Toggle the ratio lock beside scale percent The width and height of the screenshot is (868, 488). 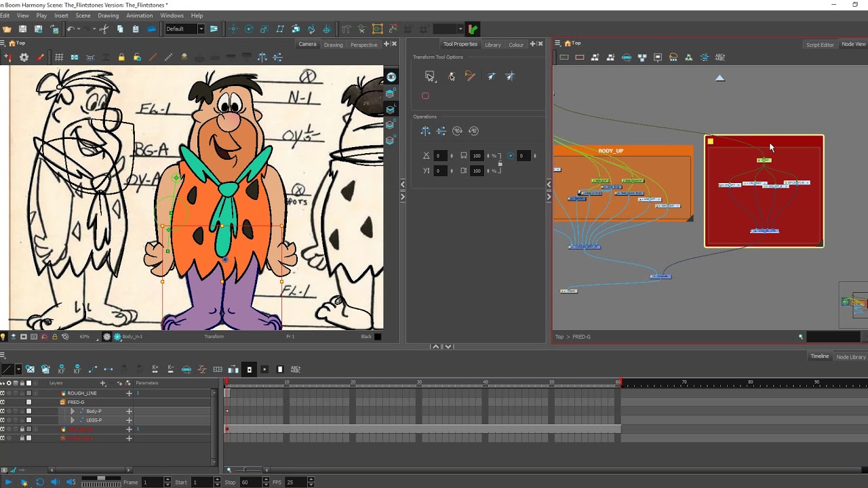click(500, 163)
